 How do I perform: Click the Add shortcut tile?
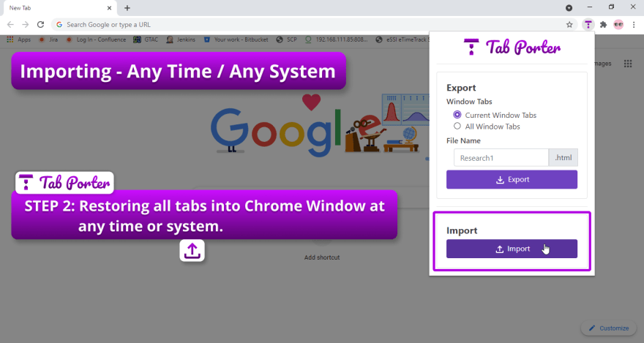(321, 246)
